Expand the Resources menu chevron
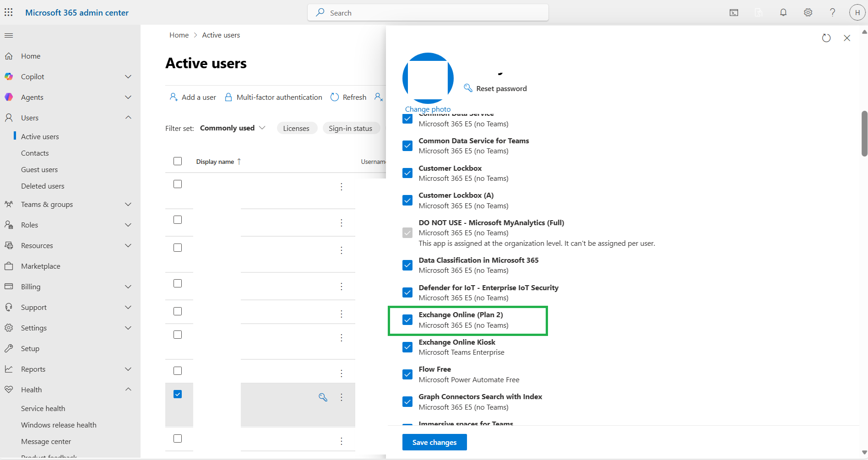868x460 pixels. point(128,245)
